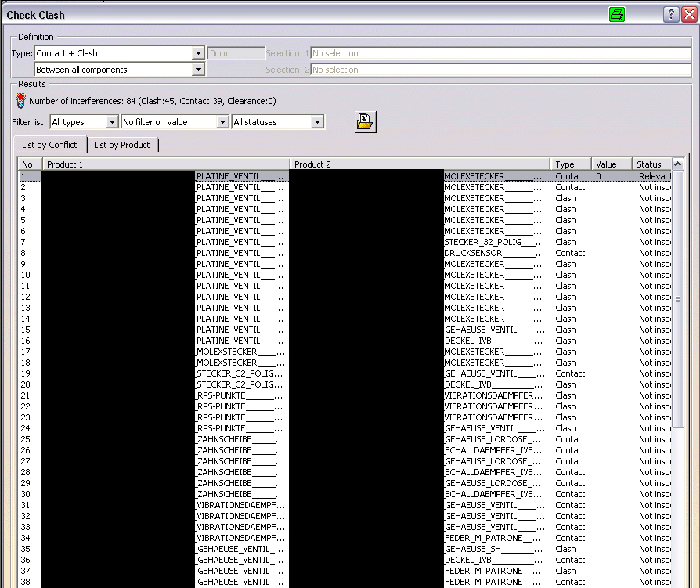The height and width of the screenshot is (588, 700).
Task: Click the red traffic light interference icon
Action: 20,101
